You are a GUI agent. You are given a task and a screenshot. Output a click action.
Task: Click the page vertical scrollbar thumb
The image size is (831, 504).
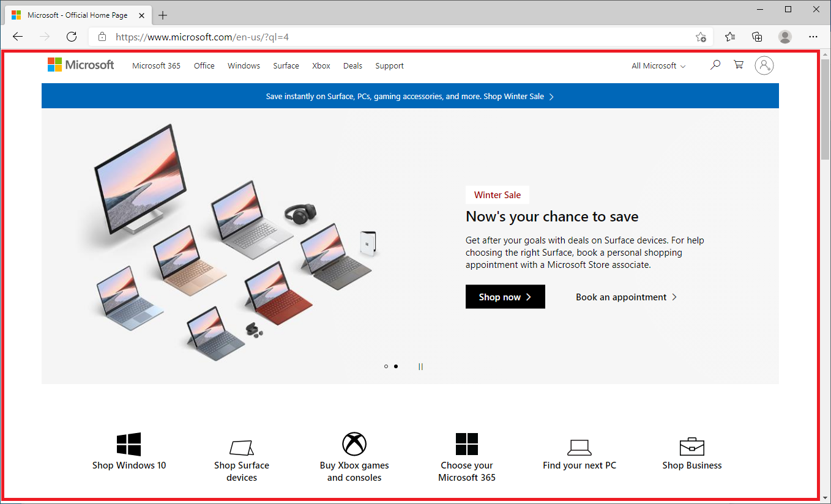click(x=825, y=109)
